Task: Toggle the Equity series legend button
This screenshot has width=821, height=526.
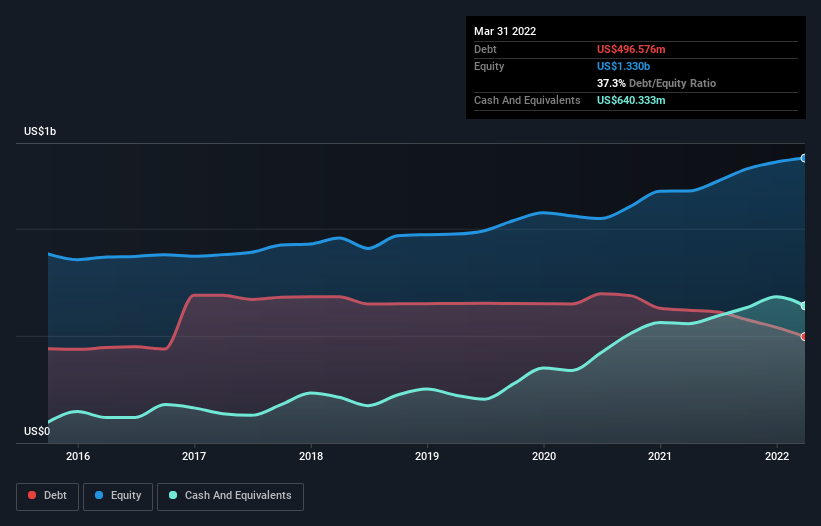Action: click(118, 496)
